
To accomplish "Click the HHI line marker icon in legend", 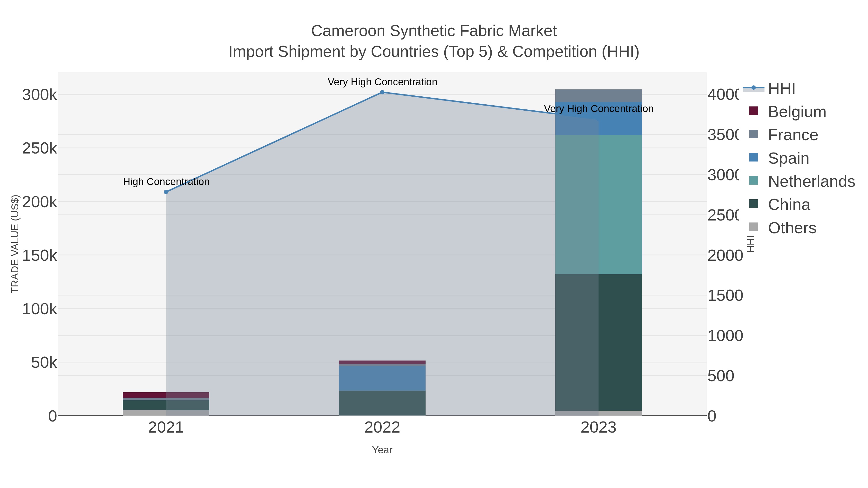I will tap(753, 88).
